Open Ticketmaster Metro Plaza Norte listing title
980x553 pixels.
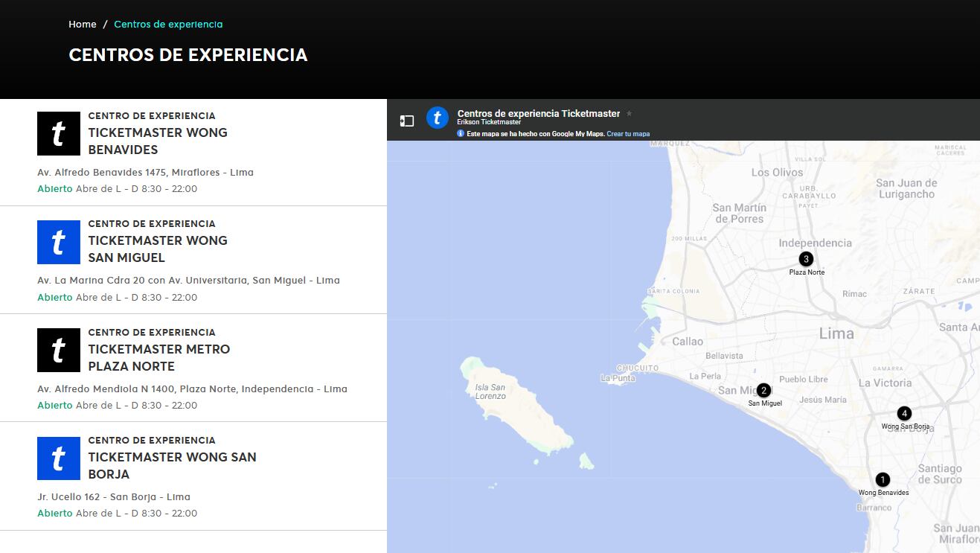(x=158, y=357)
